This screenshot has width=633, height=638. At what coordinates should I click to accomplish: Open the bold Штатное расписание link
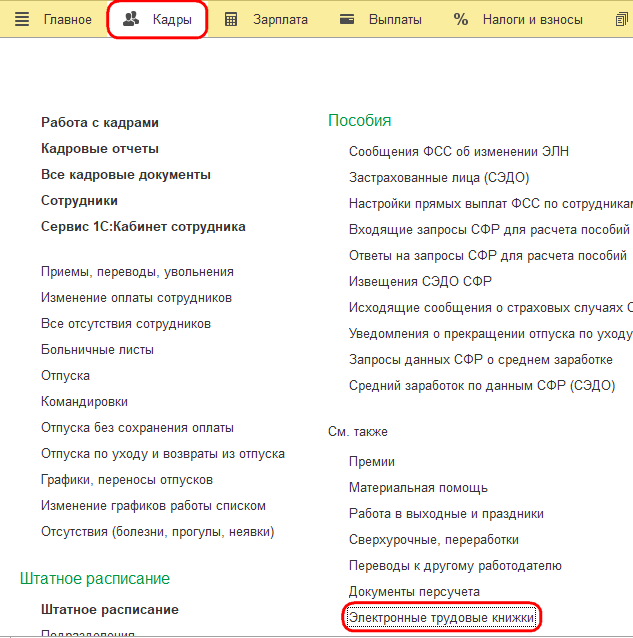point(110,610)
